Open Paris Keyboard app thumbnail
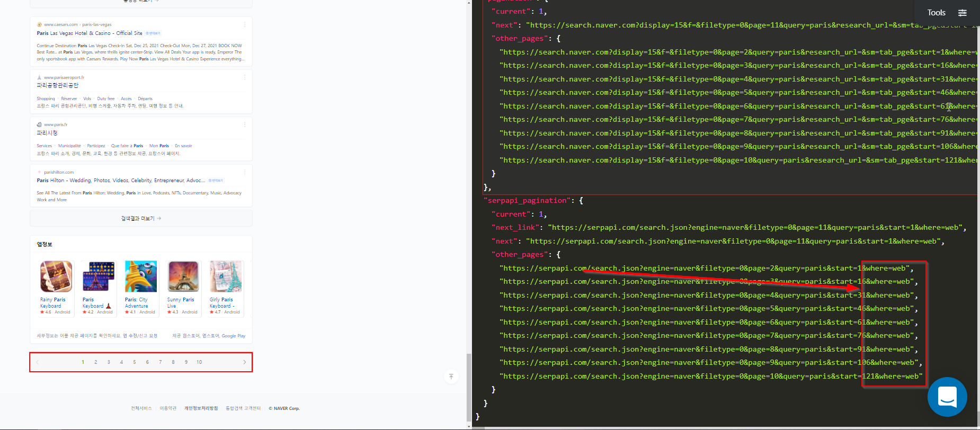The height and width of the screenshot is (430, 980). (x=99, y=276)
